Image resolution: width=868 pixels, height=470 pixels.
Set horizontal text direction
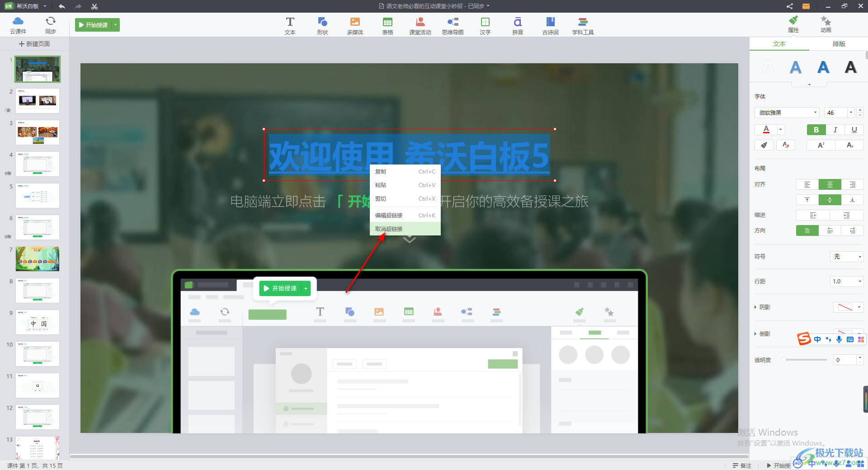coord(807,230)
